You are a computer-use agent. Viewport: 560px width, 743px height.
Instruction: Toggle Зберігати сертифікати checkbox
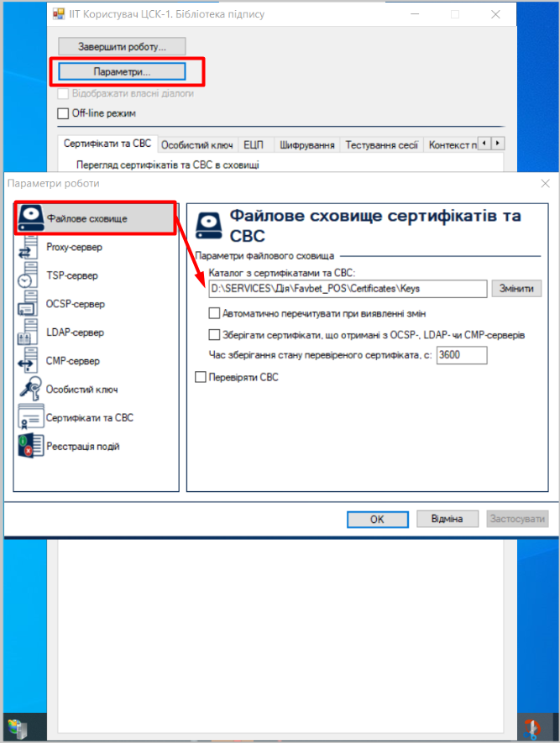(215, 335)
